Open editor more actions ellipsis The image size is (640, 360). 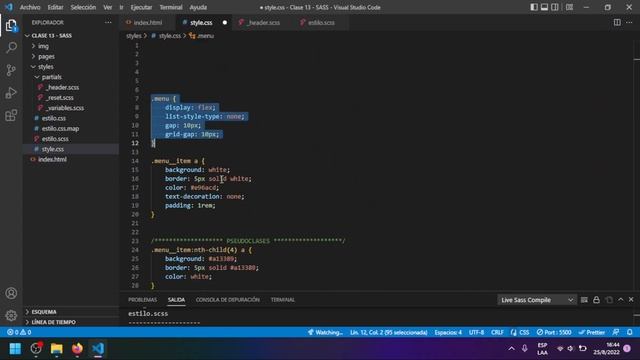[x=629, y=22]
